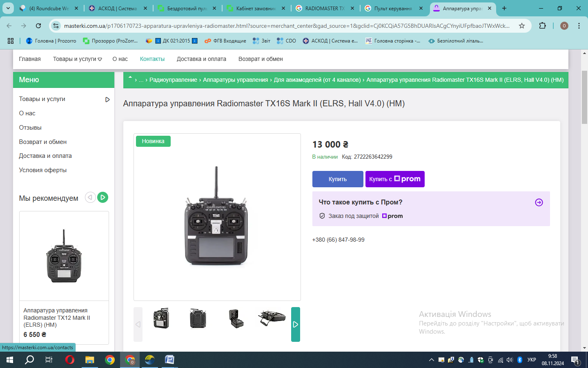Select first gallery thumbnail front view
This screenshot has width=588, height=368.
(x=161, y=318)
